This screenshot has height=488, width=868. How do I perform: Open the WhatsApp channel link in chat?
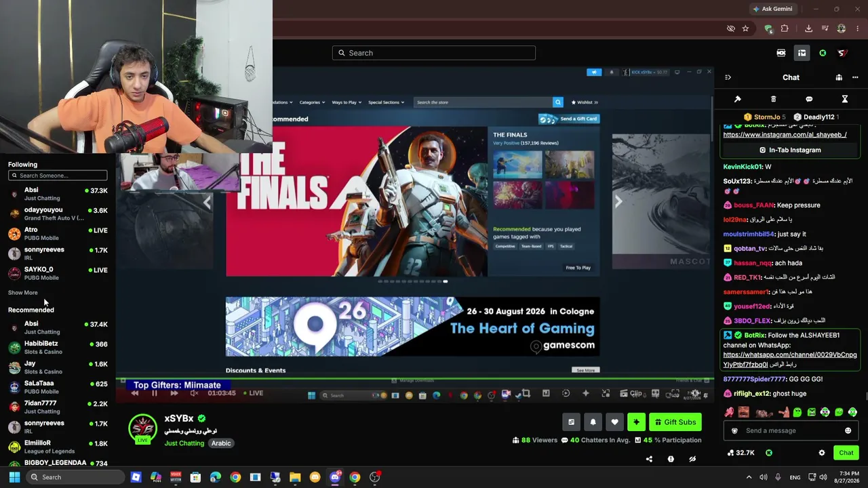click(790, 360)
